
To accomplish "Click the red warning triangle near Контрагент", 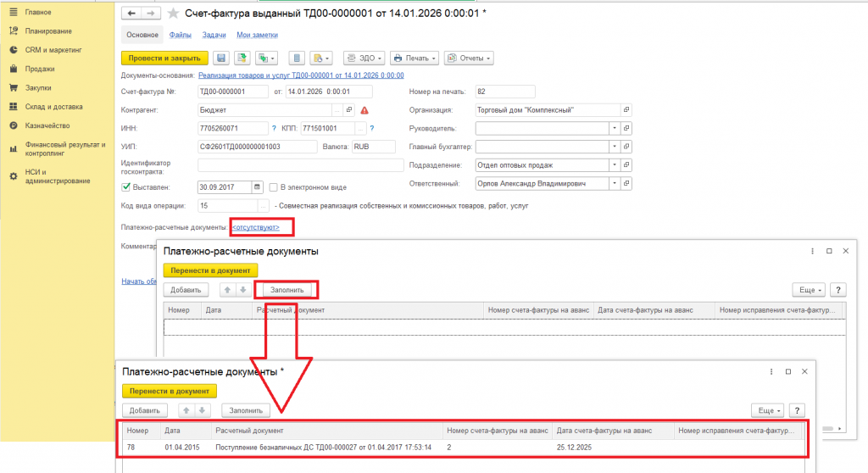I will (x=364, y=110).
